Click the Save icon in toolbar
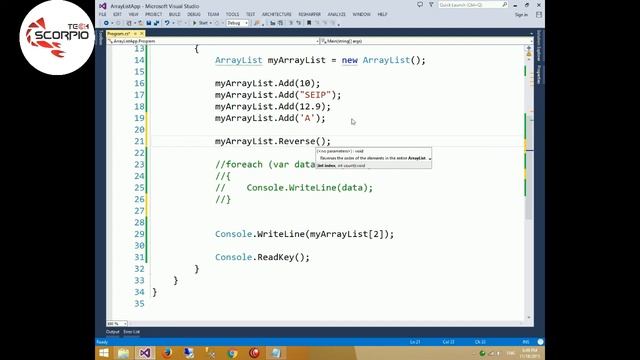Image resolution: width=640 pixels, height=360 pixels. pyautogui.click(x=149, y=23)
